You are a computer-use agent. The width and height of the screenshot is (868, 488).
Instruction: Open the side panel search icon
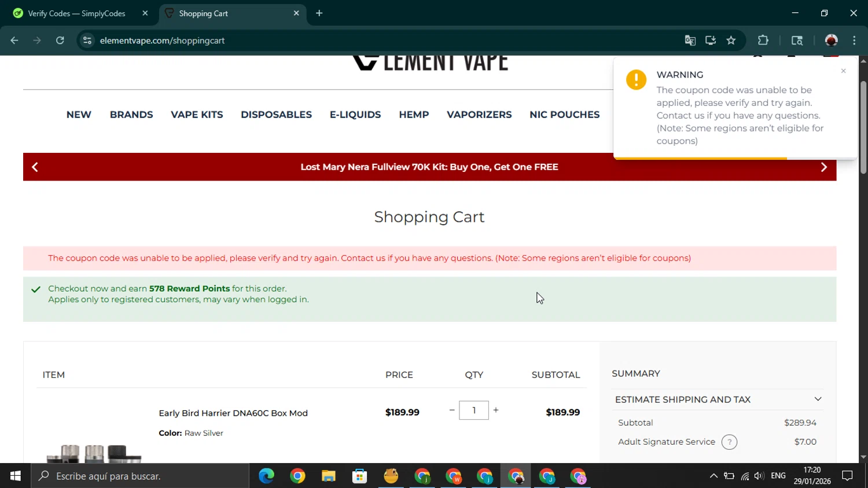pyautogui.click(x=797, y=41)
